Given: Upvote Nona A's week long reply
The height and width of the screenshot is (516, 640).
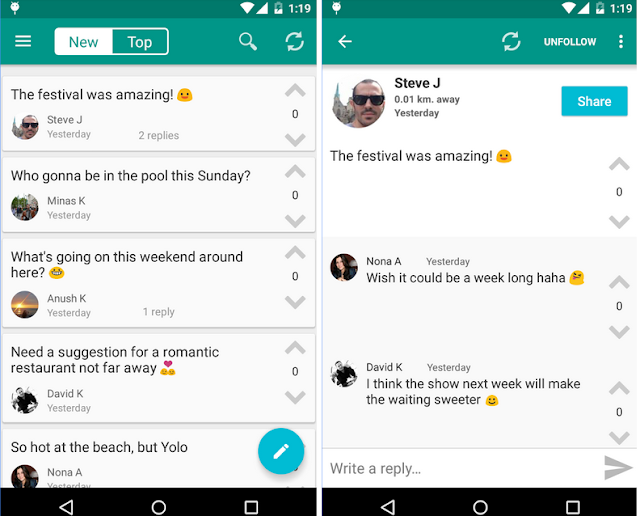Looking at the screenshot, I should 619,282.
